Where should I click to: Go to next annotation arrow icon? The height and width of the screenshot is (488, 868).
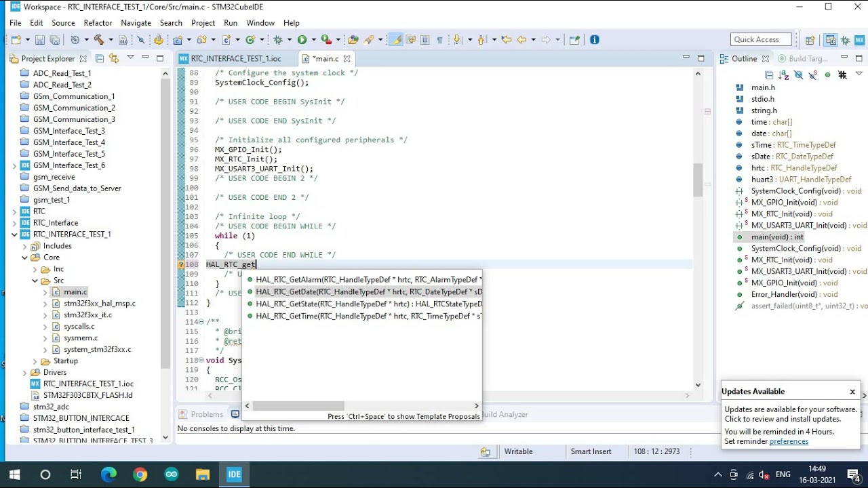click(457, 40)
